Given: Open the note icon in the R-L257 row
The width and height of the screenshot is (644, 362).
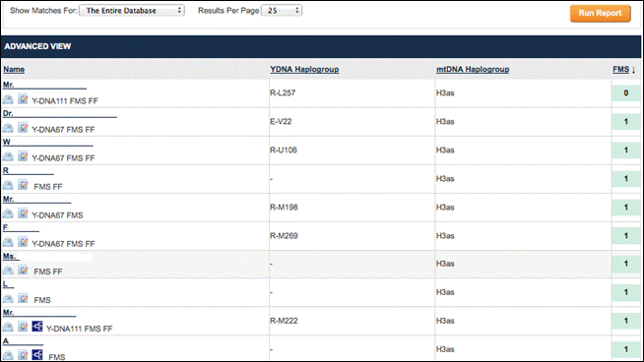Looking at the screenshot, I should (23, 99).
